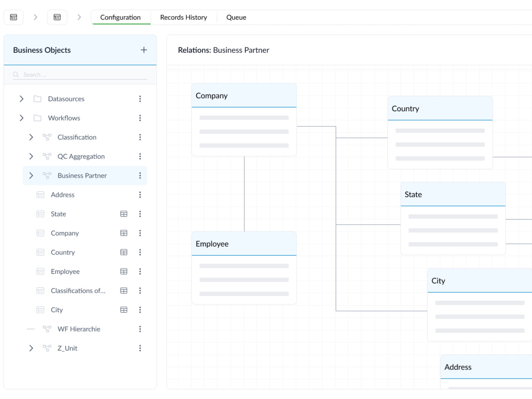532x399 pixels.
Task: Open kebab menu for QC Aggregation row
Action: coord(140,156)
